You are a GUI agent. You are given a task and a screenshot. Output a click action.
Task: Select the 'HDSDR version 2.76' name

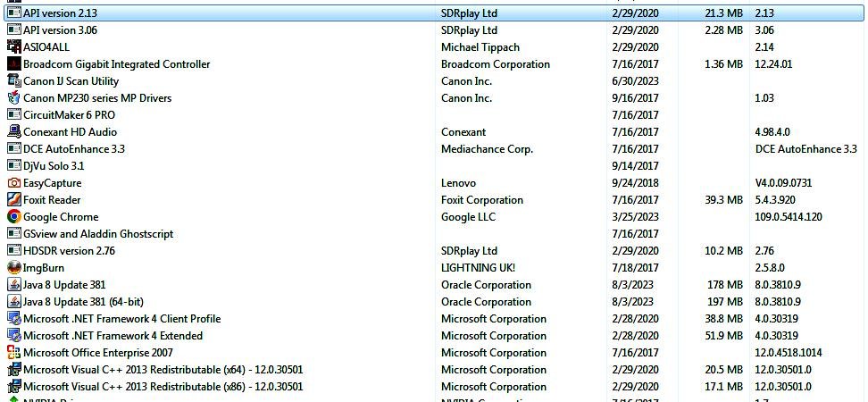(x=69, y=251)
